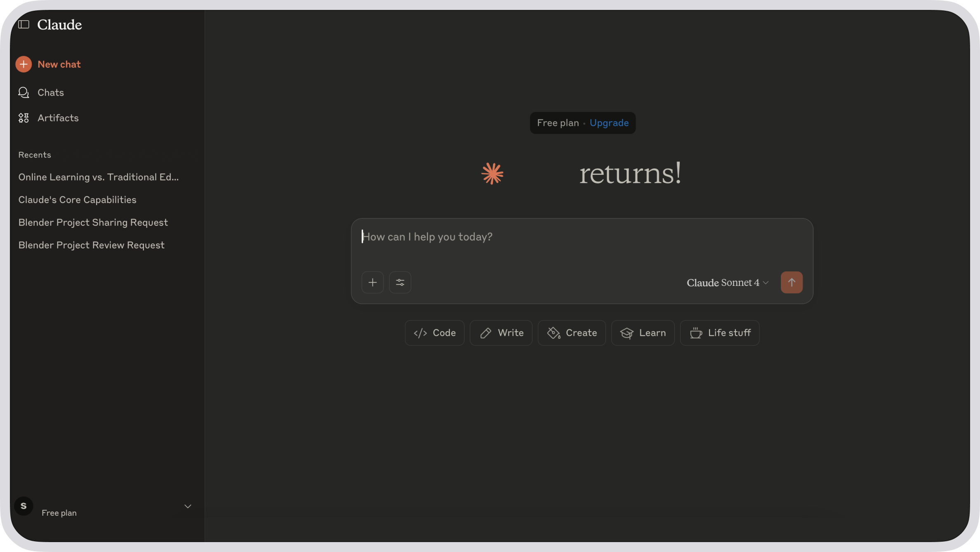Image resolution: width=980 pixels, height=552 pixels.
Task: Open the Claude Sonnet 4 model dropdown
Action: [728, 283]
